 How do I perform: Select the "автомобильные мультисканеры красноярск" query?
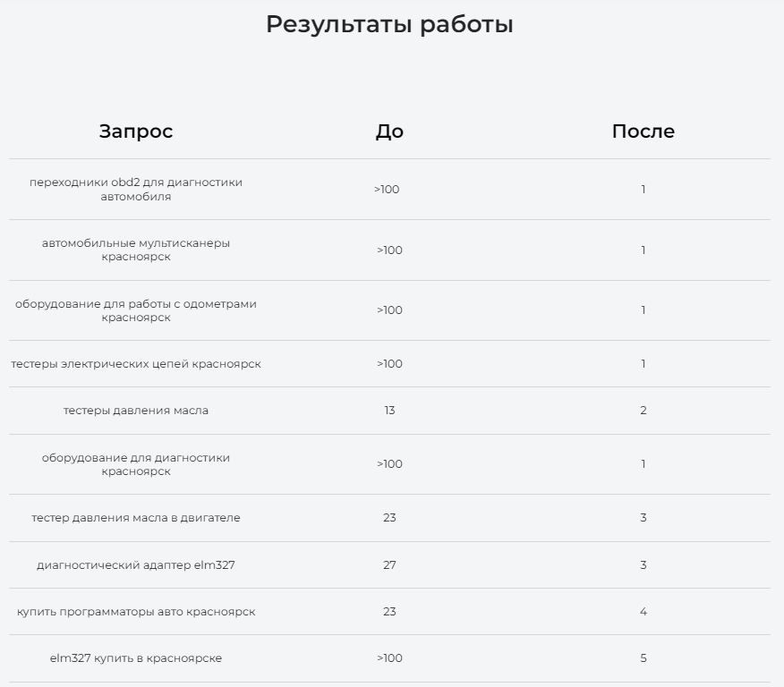coord(136,250)
